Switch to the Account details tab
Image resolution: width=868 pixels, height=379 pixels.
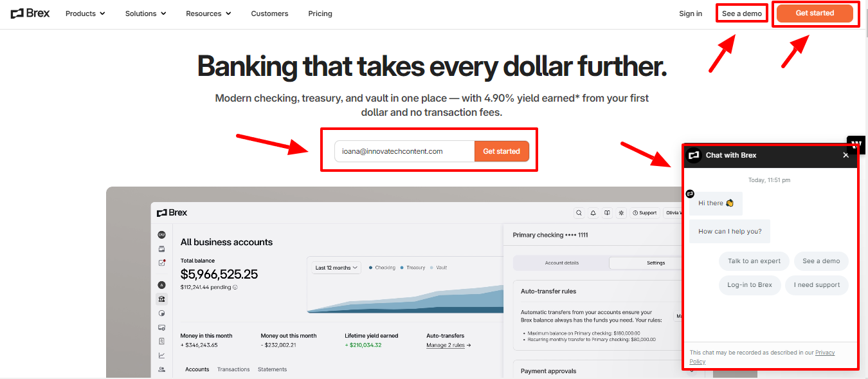562,263
